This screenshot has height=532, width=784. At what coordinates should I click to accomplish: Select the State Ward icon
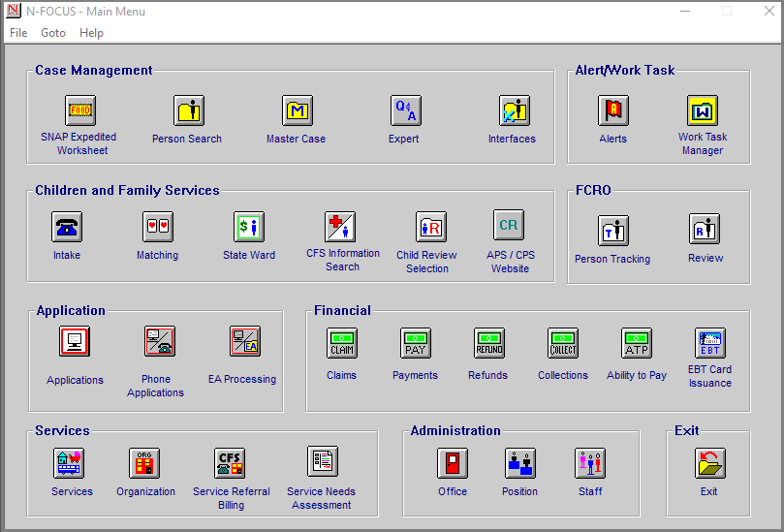[x=248, y=227]
